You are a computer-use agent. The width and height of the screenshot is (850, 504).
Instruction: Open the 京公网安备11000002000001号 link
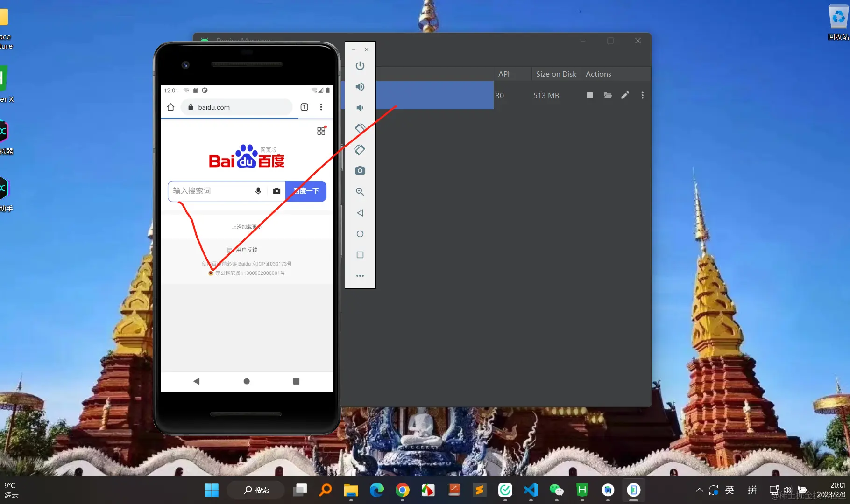click(247, 273)
